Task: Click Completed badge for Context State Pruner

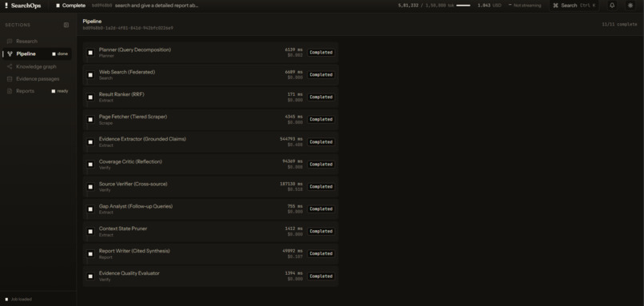Action: pyautogui.click(x=320, y=232)
